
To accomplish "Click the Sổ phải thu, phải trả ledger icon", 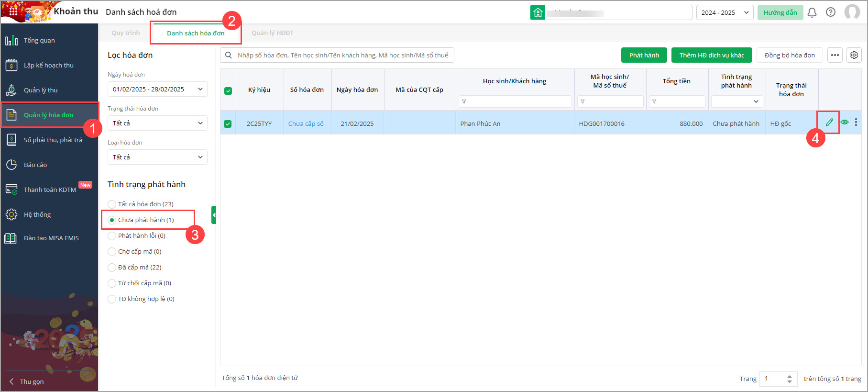I will (11, 140).
